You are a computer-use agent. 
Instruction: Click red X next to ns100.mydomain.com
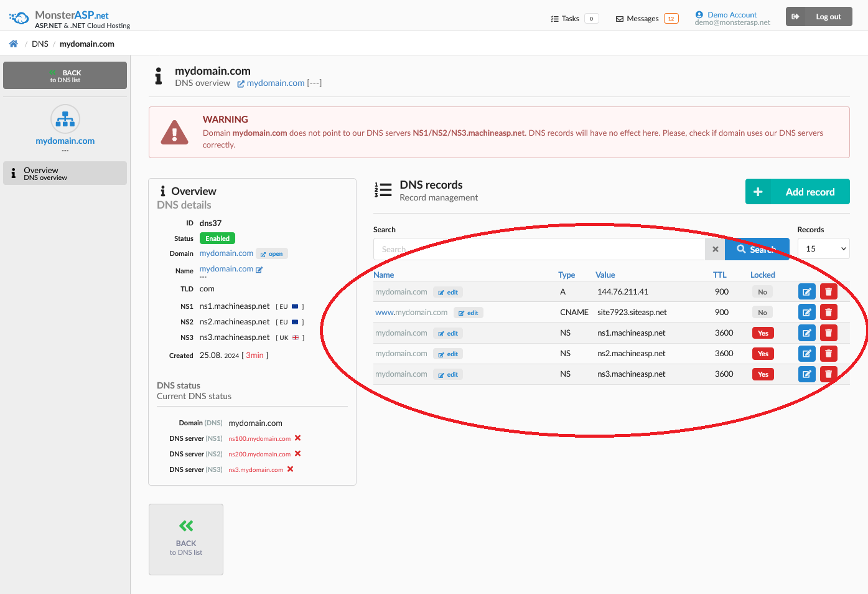coord(297,438)
